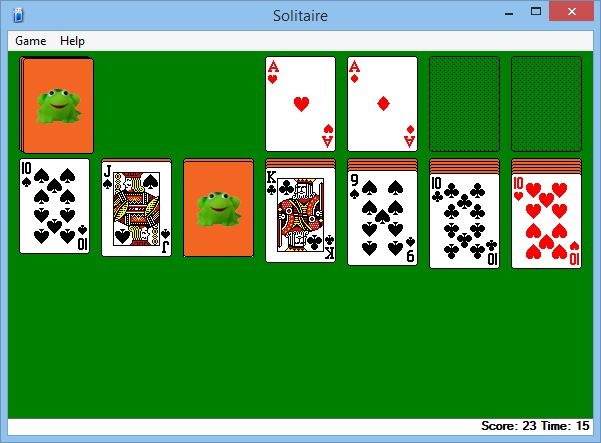Flip the face-down frog card in tableau
The image size is (601, 443).
[218, 209]
